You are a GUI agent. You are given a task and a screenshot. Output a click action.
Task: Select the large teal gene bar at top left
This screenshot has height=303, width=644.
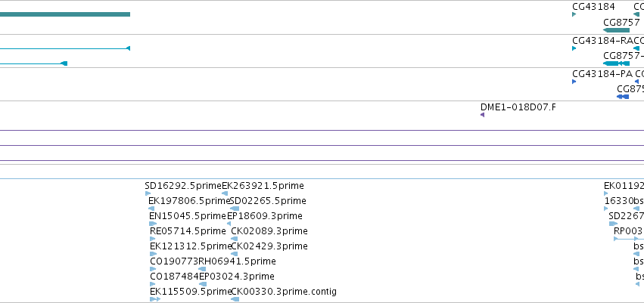click(x=65, y=14)
